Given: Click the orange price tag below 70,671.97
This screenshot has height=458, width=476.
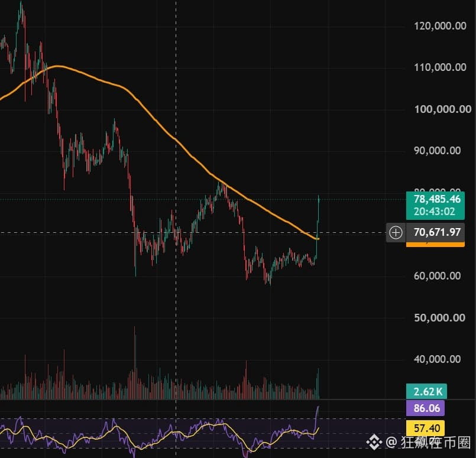Looking at the screenshot, I should pyautogui.click(x=435, y=245).
